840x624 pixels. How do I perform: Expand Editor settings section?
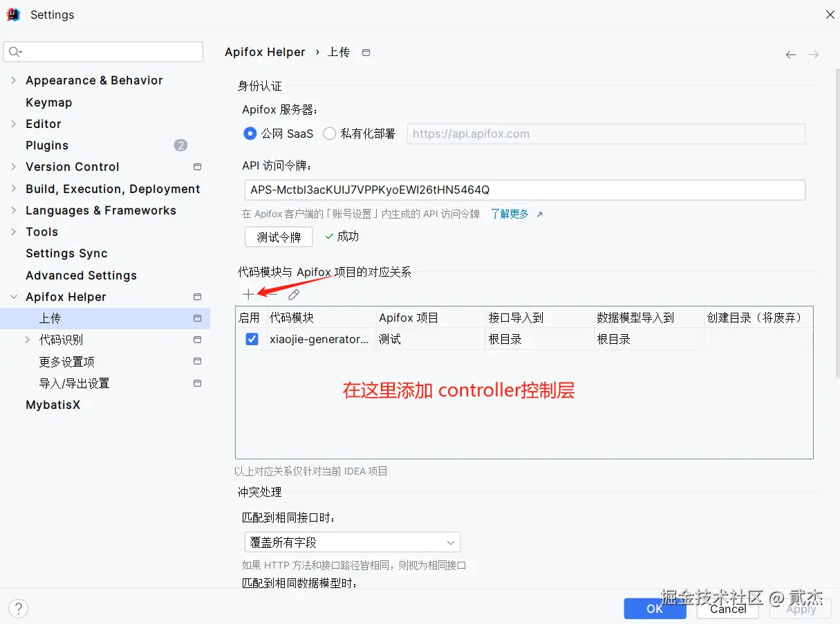click(14, 124)
